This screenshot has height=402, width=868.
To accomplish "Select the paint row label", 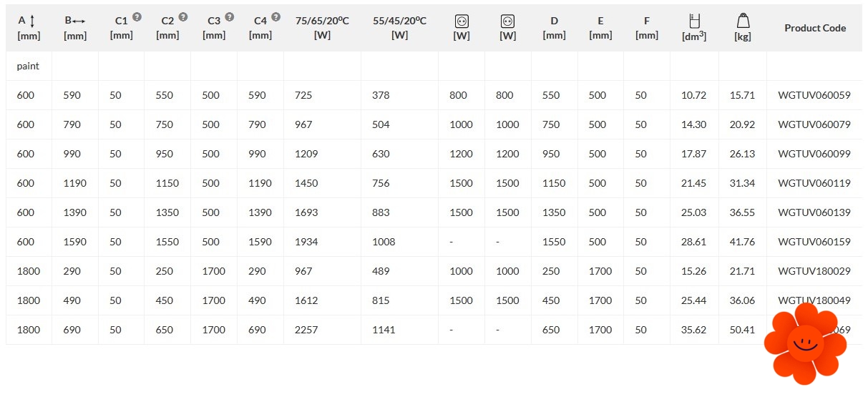I will pos(28,66).
